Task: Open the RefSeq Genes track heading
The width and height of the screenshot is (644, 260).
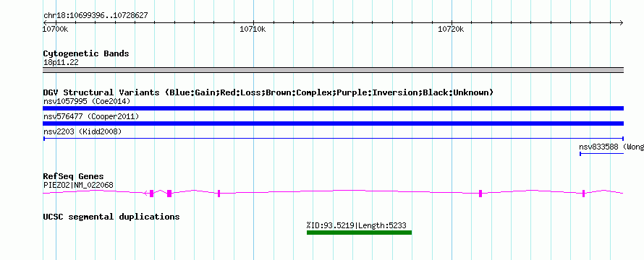Action: click(74, 176)
